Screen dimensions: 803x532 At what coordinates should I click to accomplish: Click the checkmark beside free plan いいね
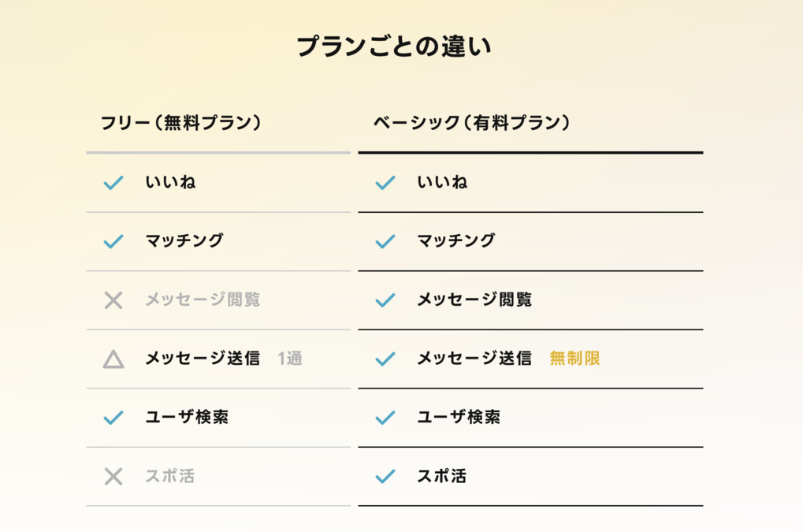(x=113, y=183)
